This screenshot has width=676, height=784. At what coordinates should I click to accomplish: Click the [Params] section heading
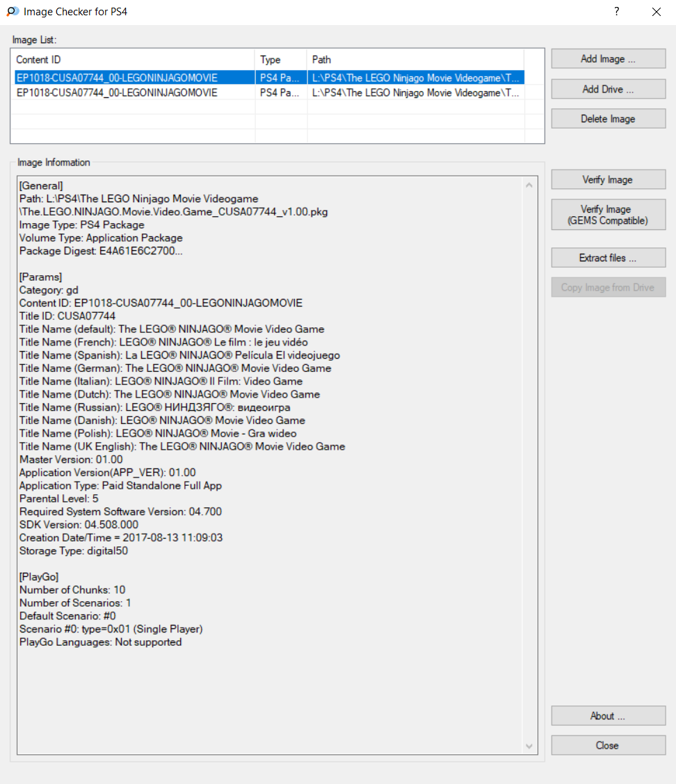pos(40,277)
